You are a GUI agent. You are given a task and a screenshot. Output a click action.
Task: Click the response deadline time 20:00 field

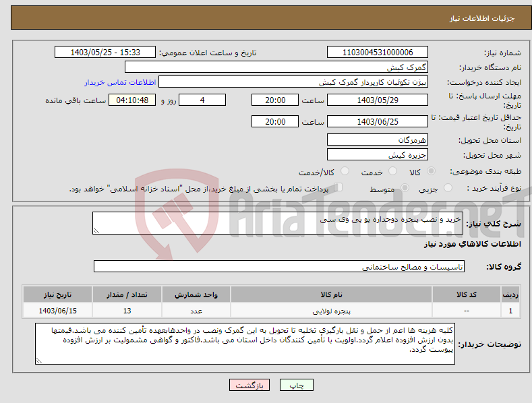point(275,100)
